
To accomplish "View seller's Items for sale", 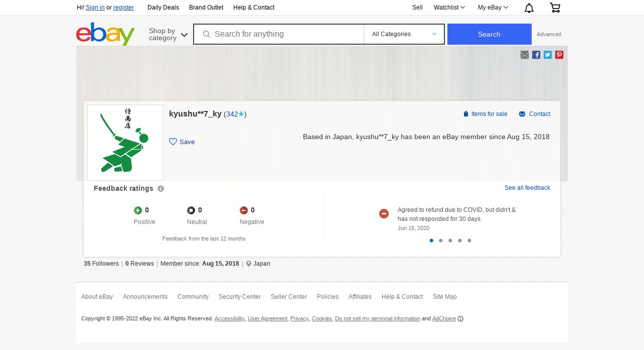I will 485,114.
